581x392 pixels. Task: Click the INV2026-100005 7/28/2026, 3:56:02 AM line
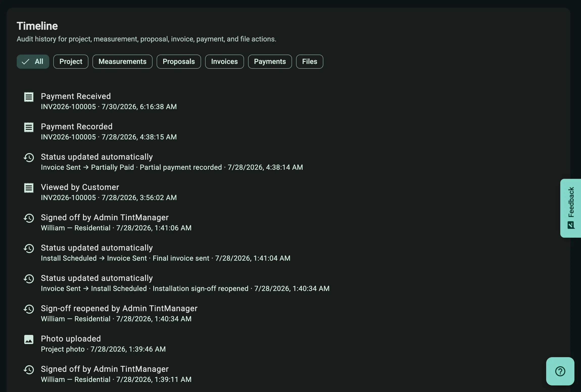(x=109, y=198)
